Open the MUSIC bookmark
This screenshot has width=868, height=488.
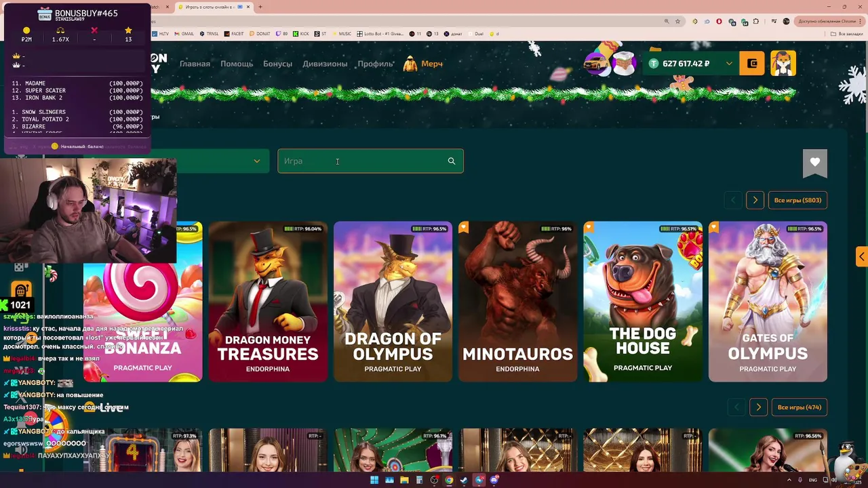point(342,33)
